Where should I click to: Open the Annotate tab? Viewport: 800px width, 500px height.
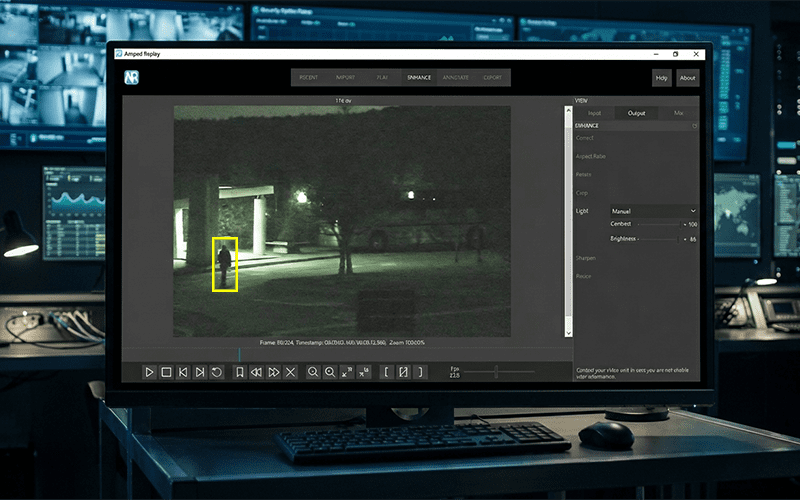coord(456,77)
